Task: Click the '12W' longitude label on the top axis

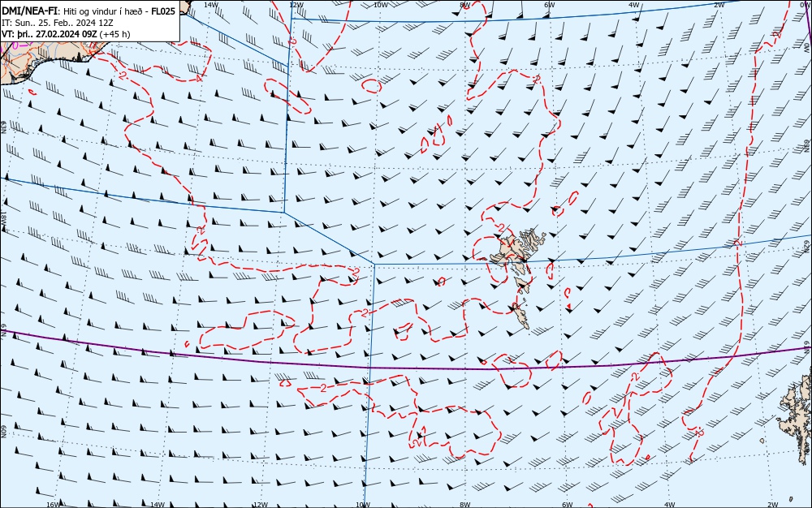Action: pyautogui.click(x=296, y=5)
